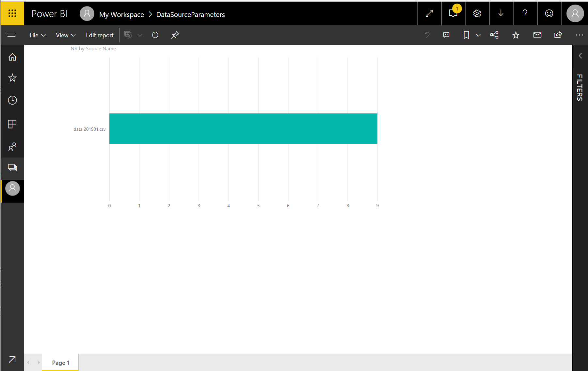Select the teal data 201901.csv bar
The height and width of the screenshot is (371, 588).
243,128
